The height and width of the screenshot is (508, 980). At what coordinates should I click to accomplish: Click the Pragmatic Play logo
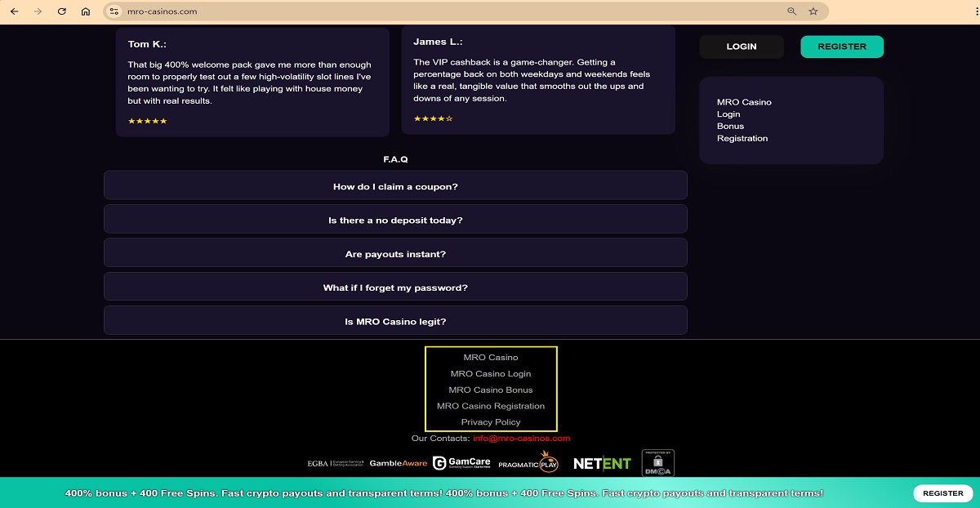528,462
